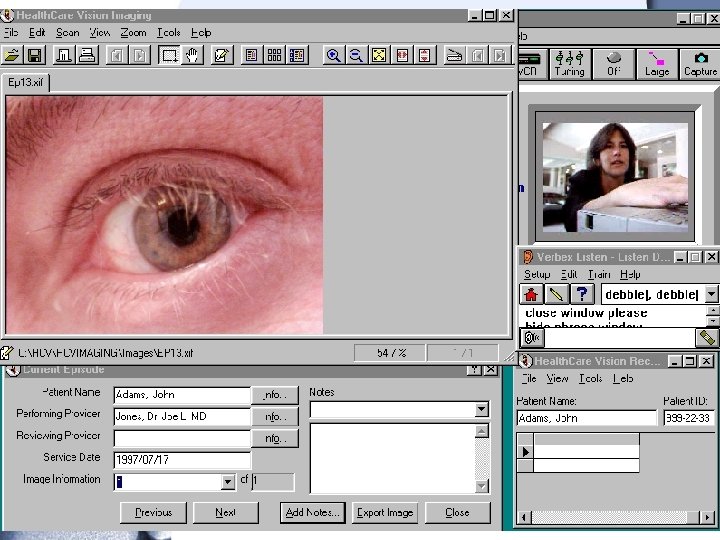This screenshot has height=540, width=720.
Task: Click the scanner icon in Imaging toolbar
Action: [x=64, y=56]
